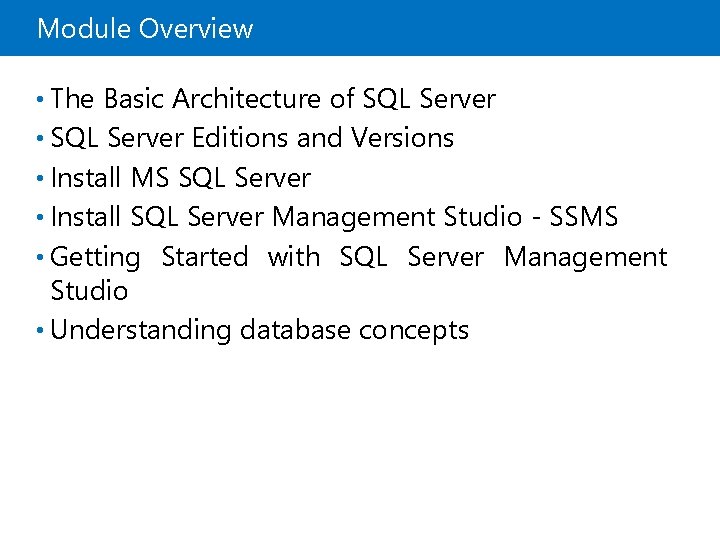The image size is (720, 540).
Task: Click 'Install SQL Server Management Studio - SSMS' line
Action: pos(334,217)
